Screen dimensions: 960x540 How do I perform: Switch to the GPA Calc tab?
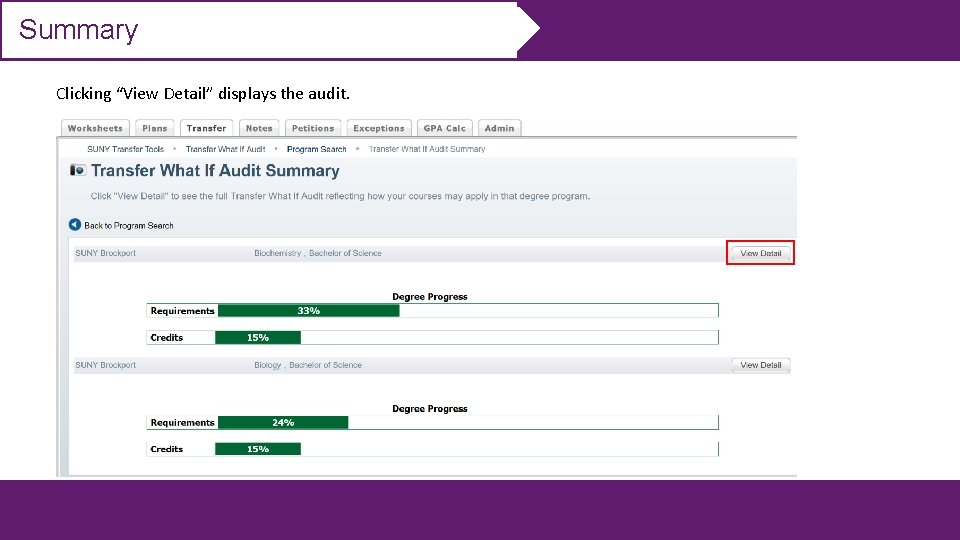pyautogui.click(x=444, y=128)
